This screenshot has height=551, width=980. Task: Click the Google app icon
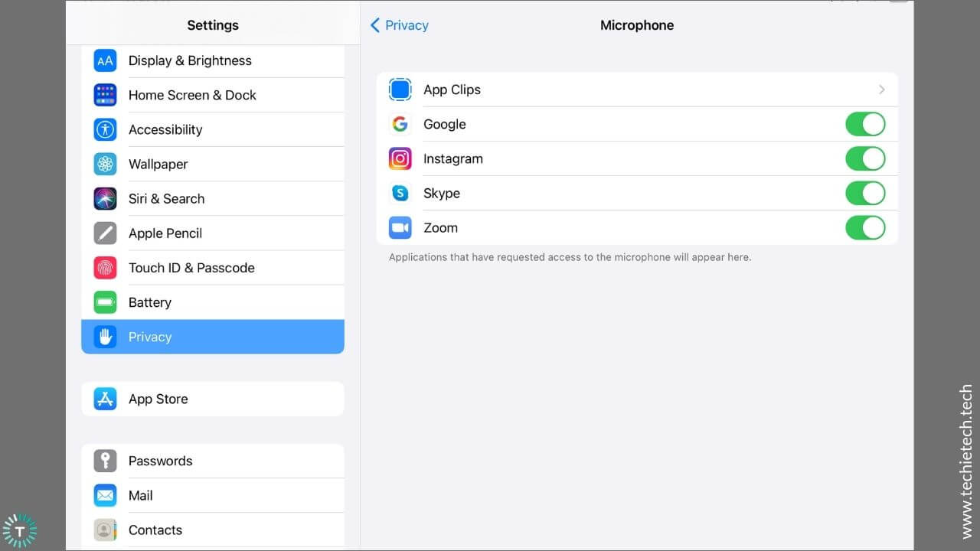tap(400, 124)
